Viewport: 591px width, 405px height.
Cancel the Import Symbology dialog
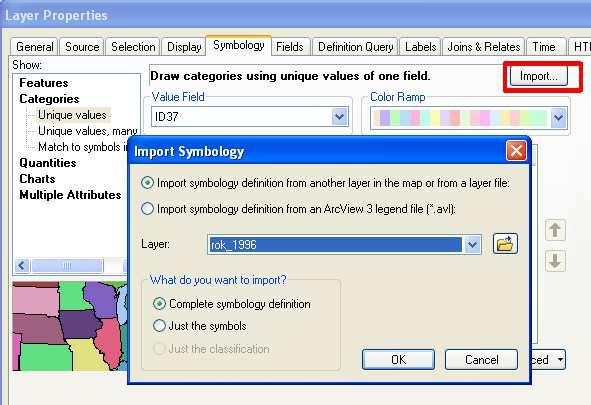pos(481,359)
